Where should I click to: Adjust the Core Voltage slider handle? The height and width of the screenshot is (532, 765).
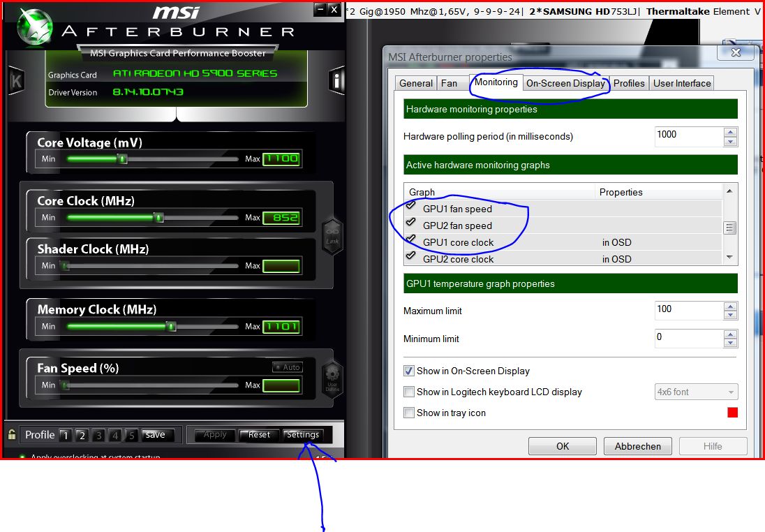point(122,158)
